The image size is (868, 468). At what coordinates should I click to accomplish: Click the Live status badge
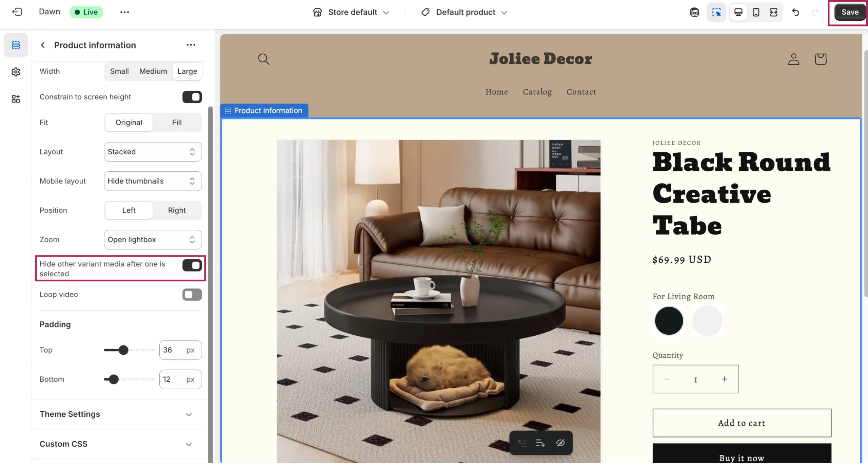click(86, 12)
